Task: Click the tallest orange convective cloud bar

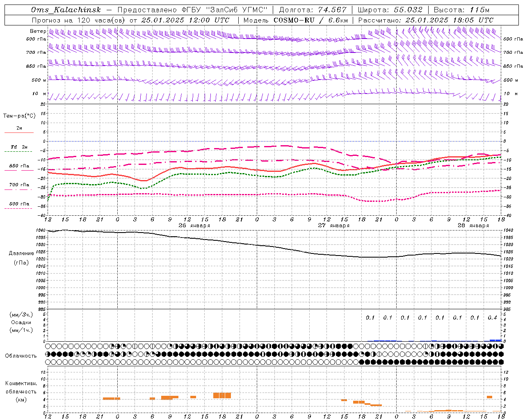Action: (222, 395)
